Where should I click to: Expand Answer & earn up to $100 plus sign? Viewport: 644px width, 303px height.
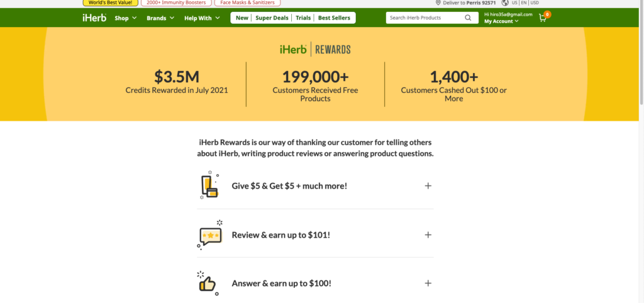click(428, 284)
